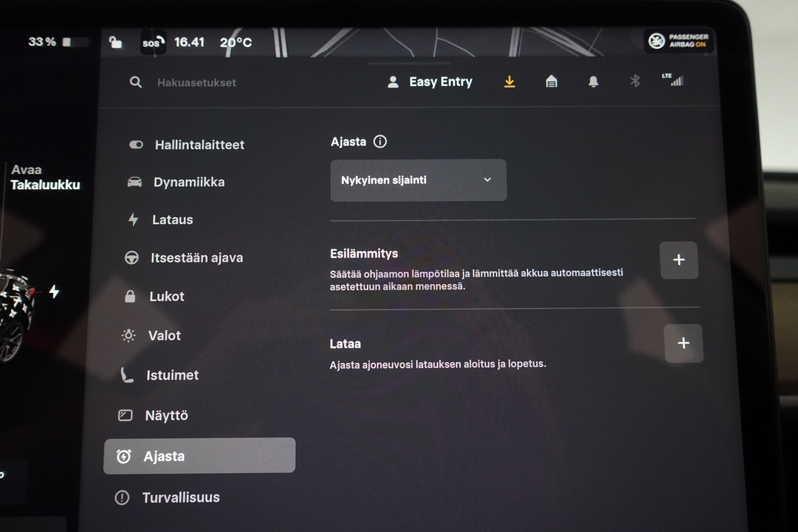
Task: Open the software download update icon
Action: [510, 81]
